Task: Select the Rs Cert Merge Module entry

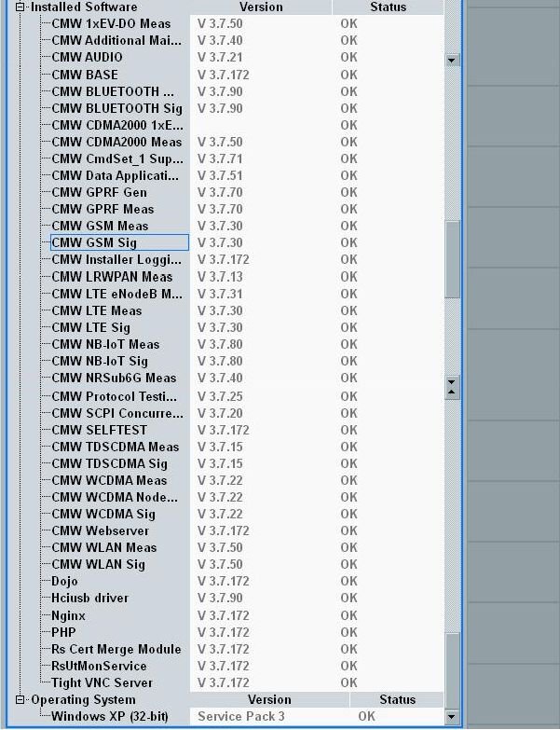Action: click(x=116, y=650)
